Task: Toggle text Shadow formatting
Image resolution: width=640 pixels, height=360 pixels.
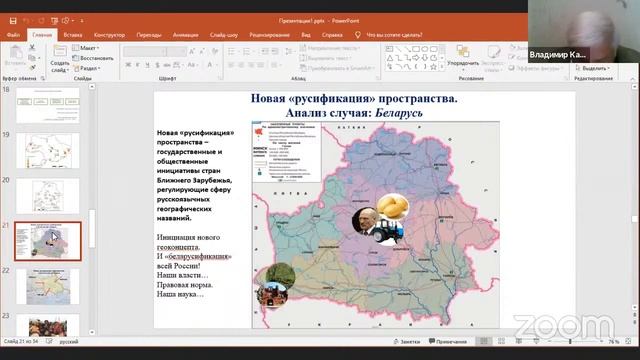Action: tap(157, 65)
